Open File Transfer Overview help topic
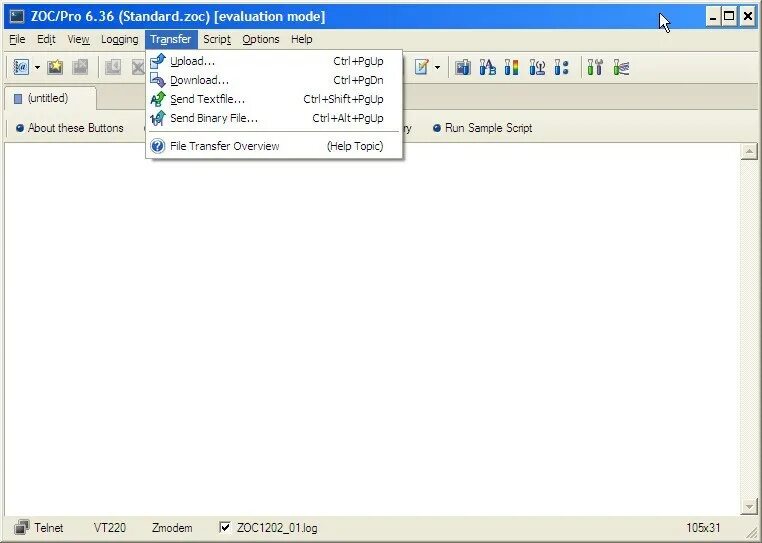 point(274,146)
